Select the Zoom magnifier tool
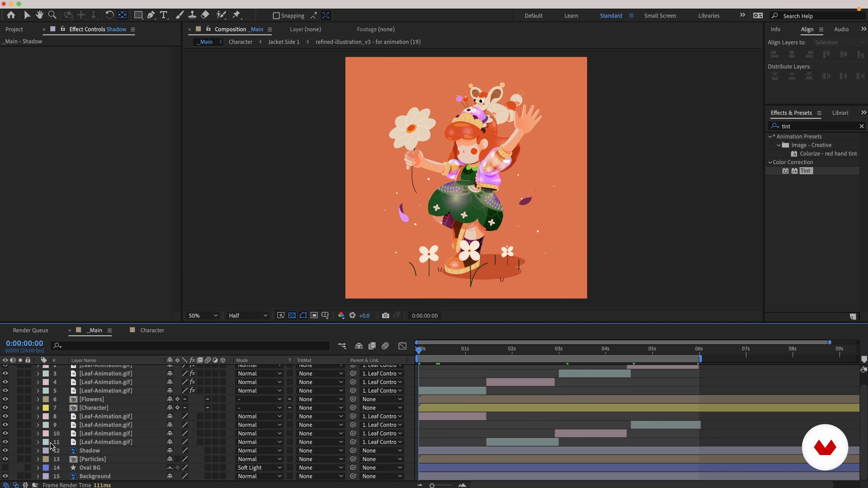Screen dimensions: 868x488 (x=52, y=15)
